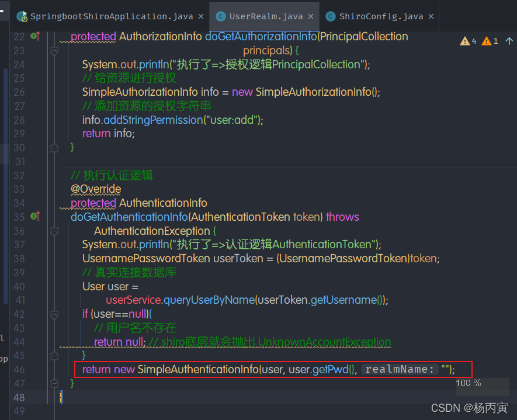Image resolution: width=517 pixels, height=420 pixels.
Task: Click line number 48 in the gutter
Action: point(19,398)
